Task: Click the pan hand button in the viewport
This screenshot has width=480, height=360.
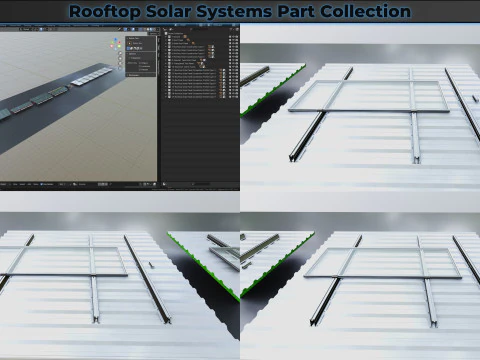Action: 120,58
